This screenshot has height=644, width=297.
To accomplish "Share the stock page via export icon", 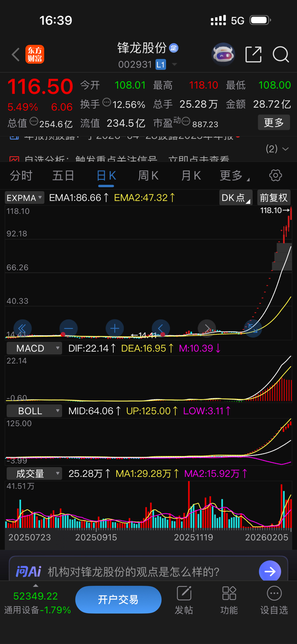I will [x=254, y=55].
